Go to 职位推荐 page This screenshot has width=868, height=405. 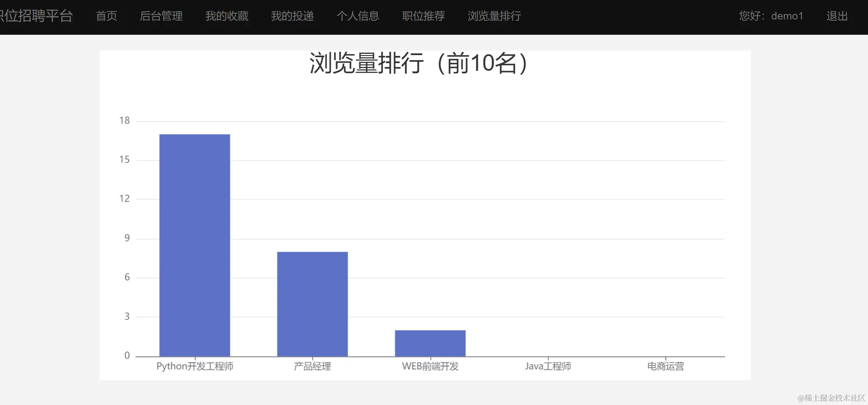423,16
